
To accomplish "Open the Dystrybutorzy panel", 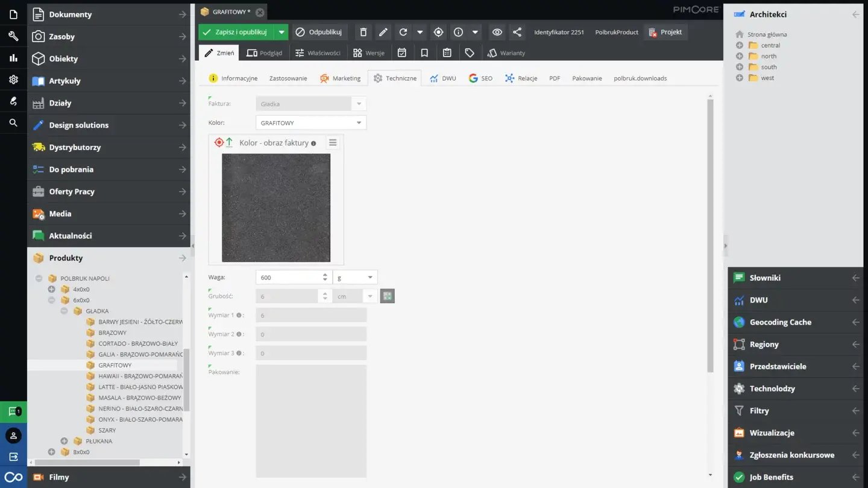I will (109, 147).
